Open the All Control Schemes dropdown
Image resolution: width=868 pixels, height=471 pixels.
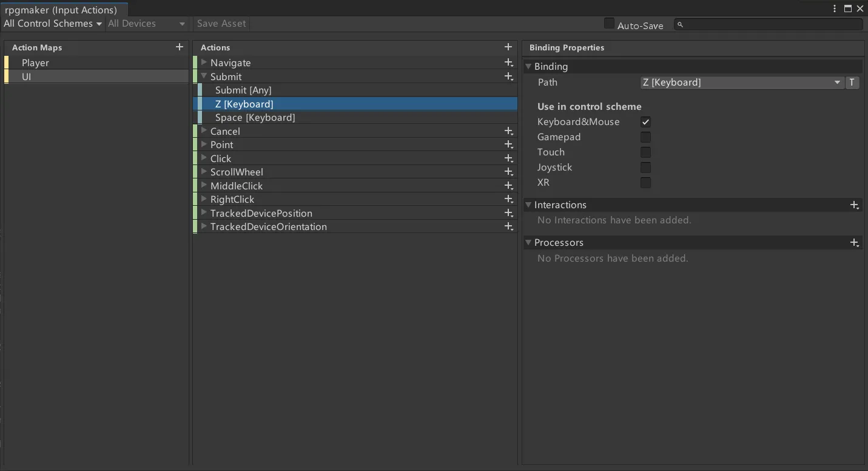tap(53, 24)
